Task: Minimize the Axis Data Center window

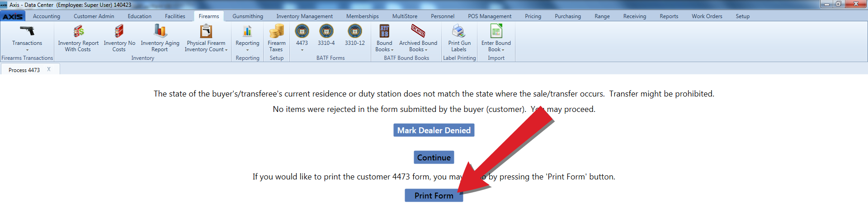Action: click(827, 4)
